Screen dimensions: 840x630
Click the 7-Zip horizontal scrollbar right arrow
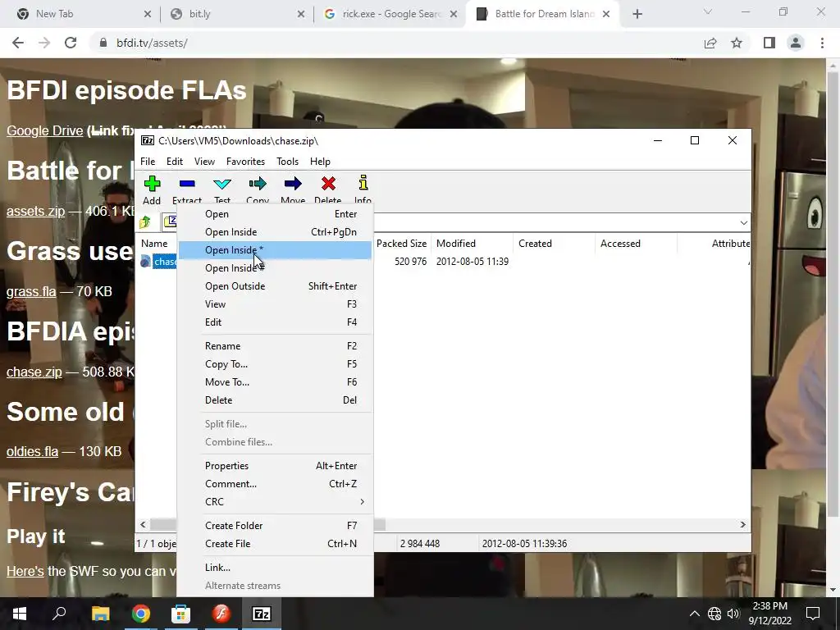pos(742,524)
